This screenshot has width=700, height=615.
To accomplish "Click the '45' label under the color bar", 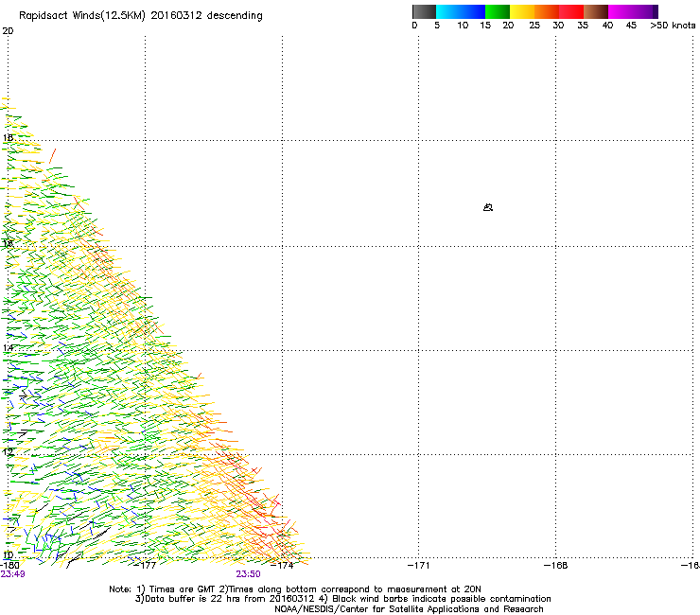I will click(631, 26).
